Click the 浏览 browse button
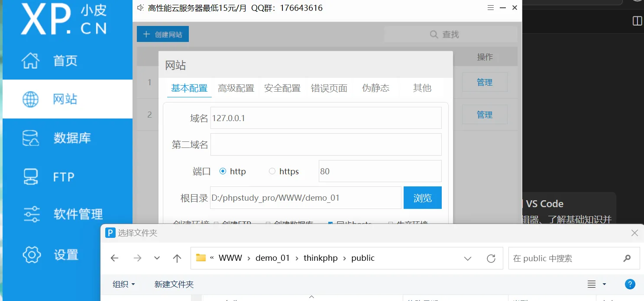644x301 pixels. [x=422, y=198]
